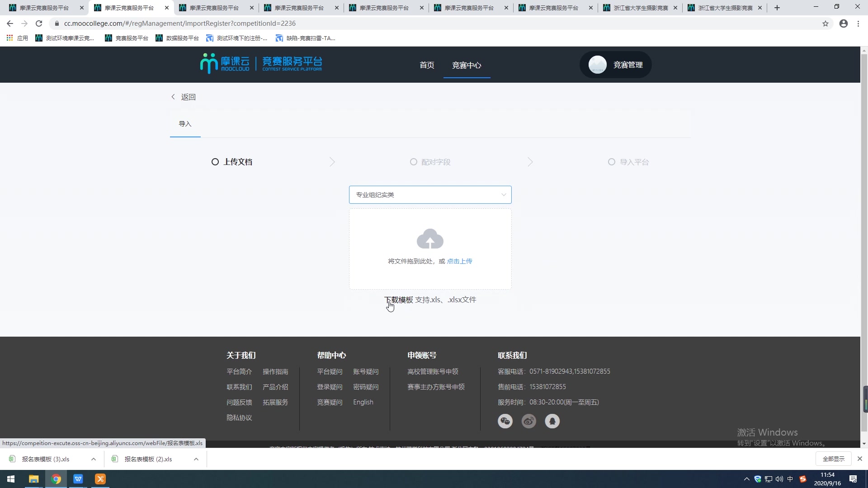Click the taskbar clock showing 11:54

pyautogui.click(x=827, y=479)
